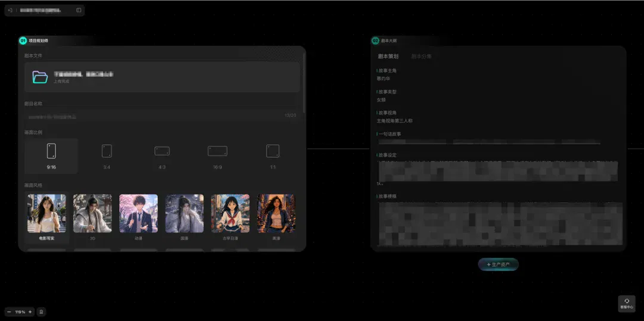This screenshot has height=321, width=644.
Task: Click the blurred project title in top bar
Action: 41,10
